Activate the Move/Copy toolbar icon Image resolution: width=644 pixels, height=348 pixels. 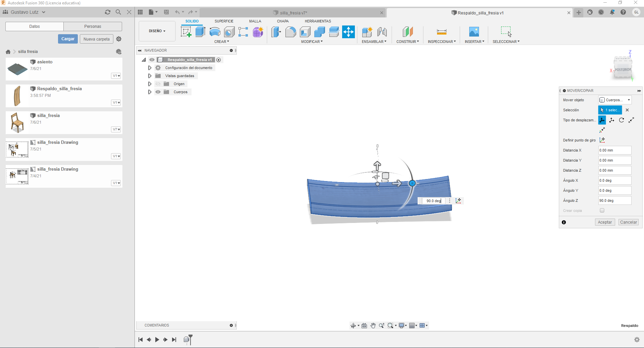point(348,32)
